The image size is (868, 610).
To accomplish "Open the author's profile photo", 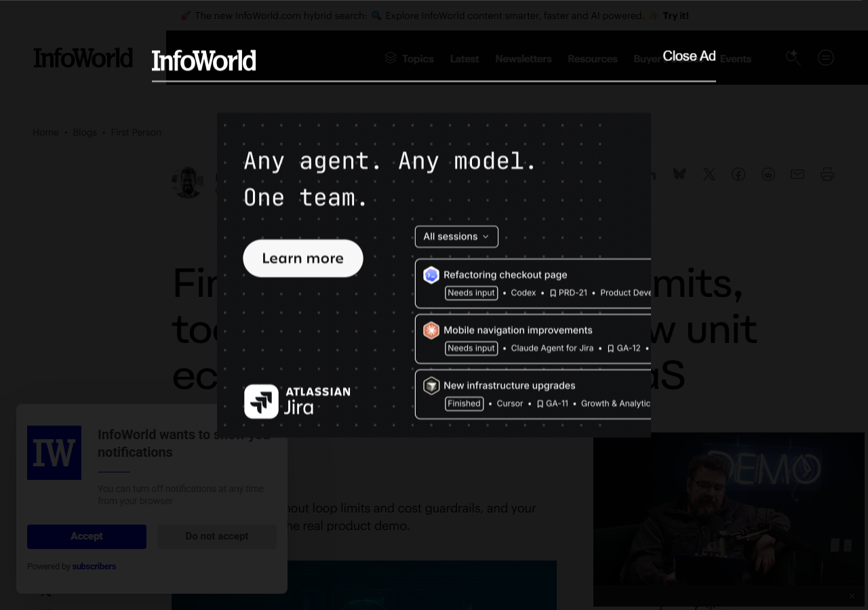I will pyautogui.click(x=188, y=182).
